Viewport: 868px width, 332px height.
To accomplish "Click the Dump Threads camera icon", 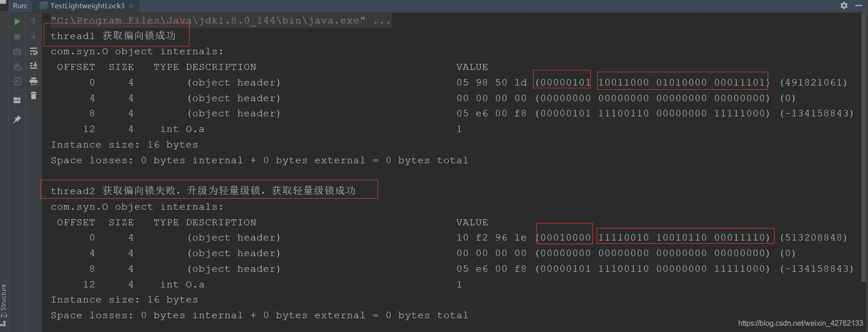I will pyautogui.click(x=17, y=52).
